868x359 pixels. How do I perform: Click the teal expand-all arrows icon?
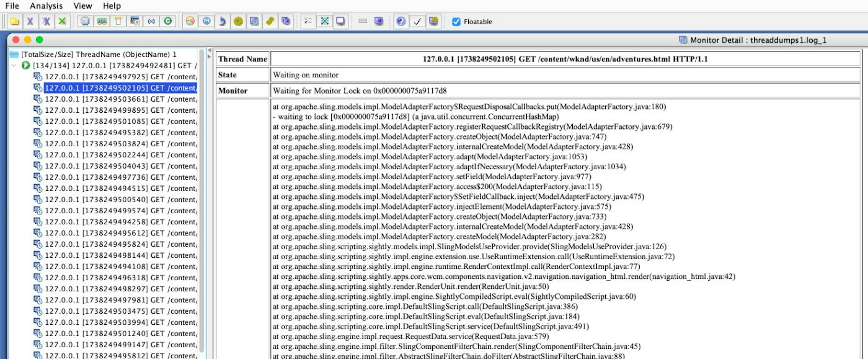pyautogui.click(x=325, y=21)
